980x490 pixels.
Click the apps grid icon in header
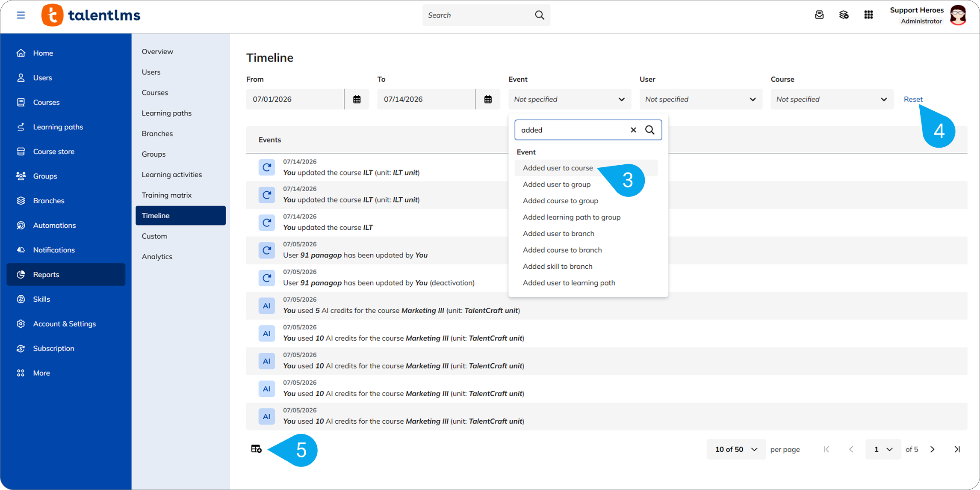tap(868, 15)
